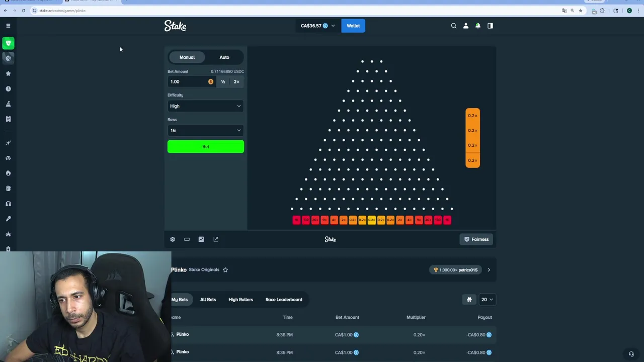Open Challenges flask icon in sidebar

[x=8, y=104]
